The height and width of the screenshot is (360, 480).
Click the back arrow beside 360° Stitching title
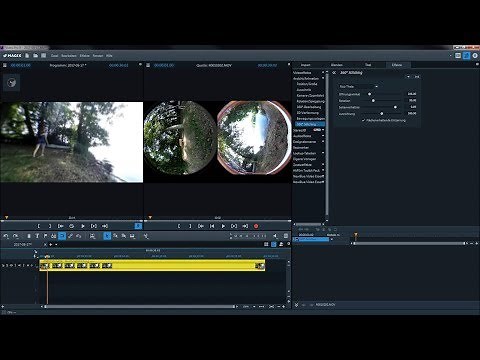[x=334, y=73]
